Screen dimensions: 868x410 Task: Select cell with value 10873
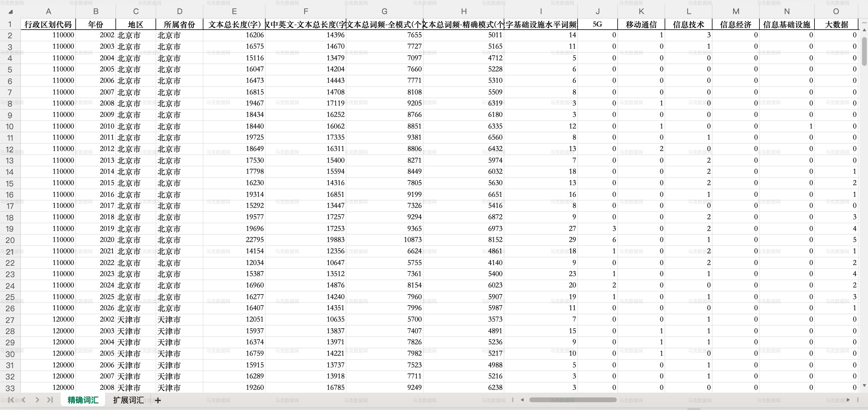click(384, 240)
